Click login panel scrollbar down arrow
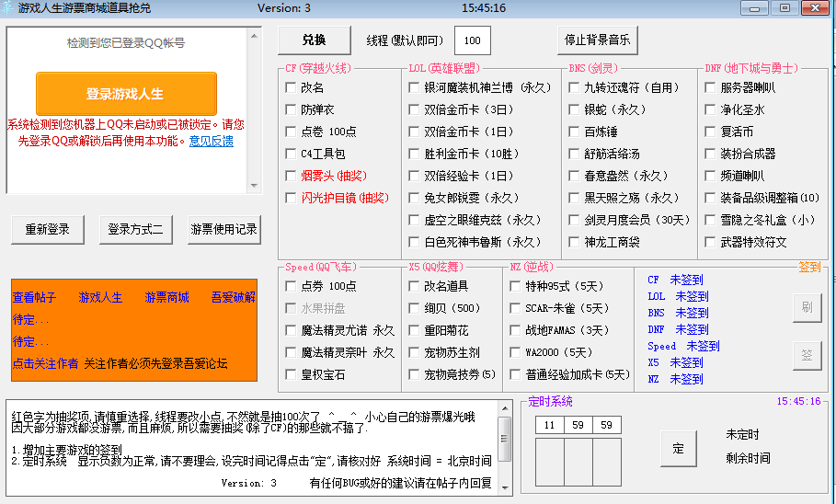Image resolution: width=836 pixels, height=504 pixels. pos(254,186)
